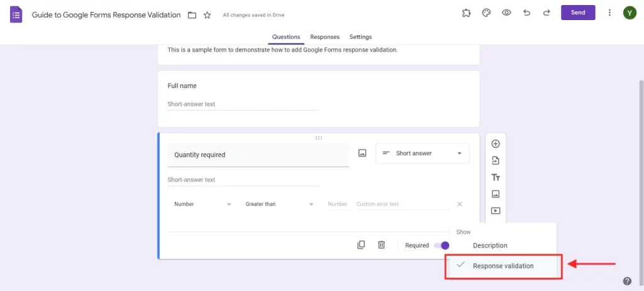This screenshot has height=291, width=644.
Task: Remove validation rule with X
Action: click(x=460, y=204)
